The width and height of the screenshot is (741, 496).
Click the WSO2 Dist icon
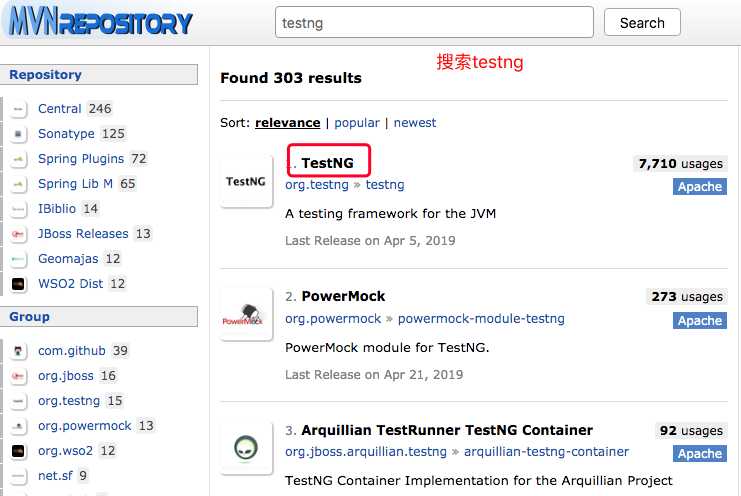pyautogui.click(x=18, y=284)
